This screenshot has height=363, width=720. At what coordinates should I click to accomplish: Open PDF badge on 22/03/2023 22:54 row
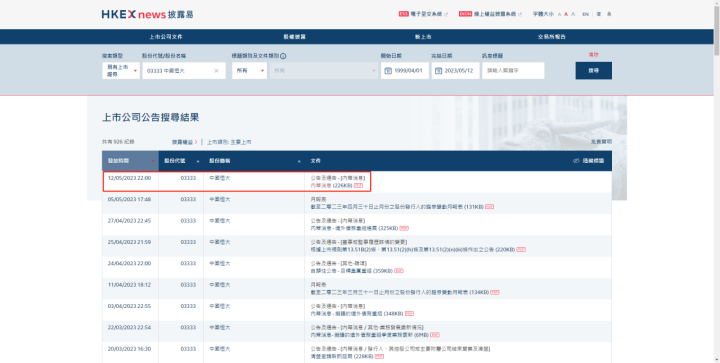tap(435, 335)
